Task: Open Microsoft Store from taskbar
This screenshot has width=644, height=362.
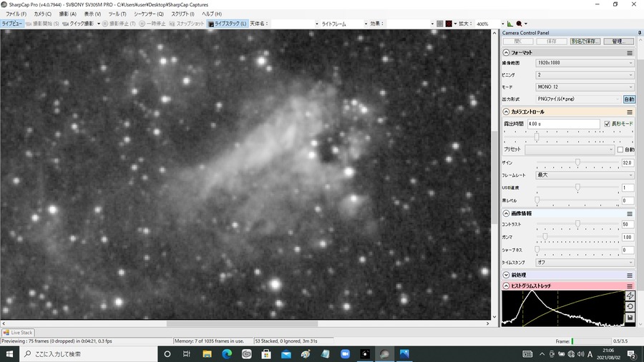Action: tap(266, 354)
